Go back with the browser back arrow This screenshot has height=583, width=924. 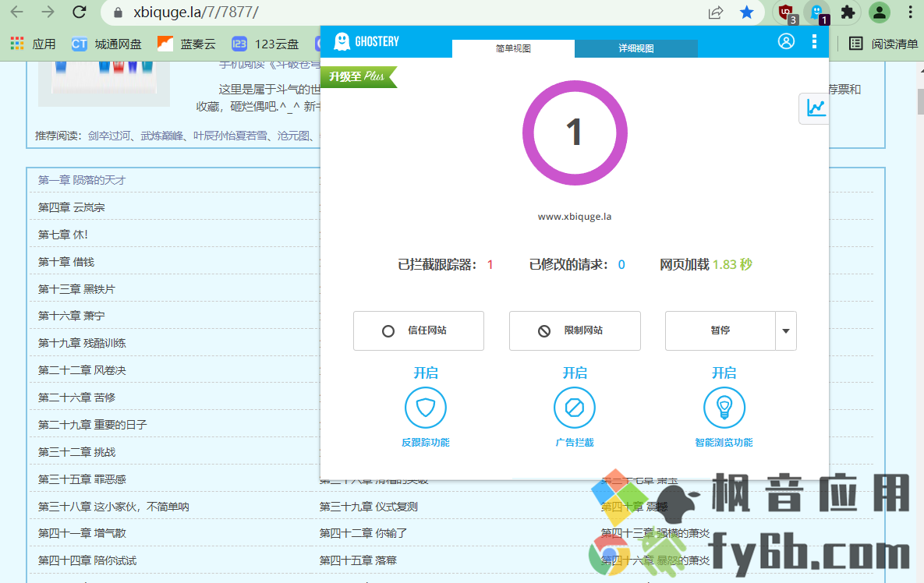[17, 12]
